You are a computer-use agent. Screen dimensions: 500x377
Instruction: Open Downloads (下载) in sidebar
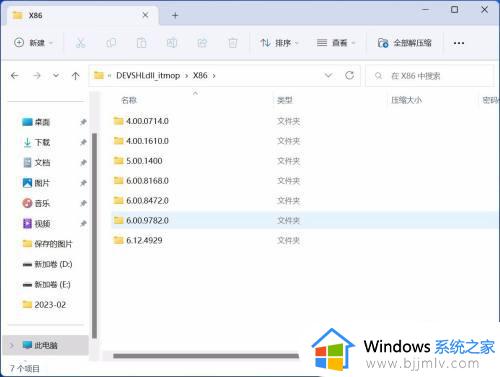point(36,143)
